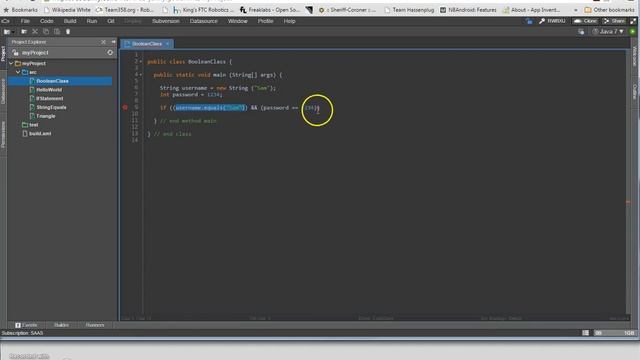
Task: Click the Paste toolbar icon
Action: pos(57,31)
